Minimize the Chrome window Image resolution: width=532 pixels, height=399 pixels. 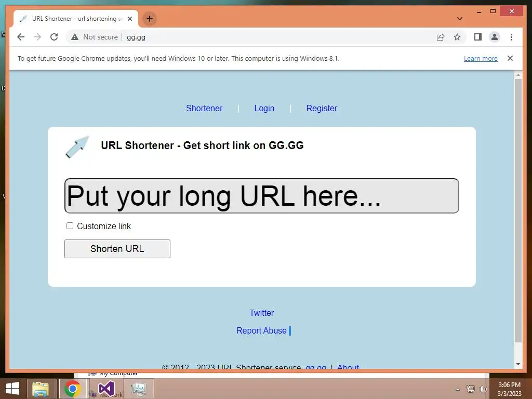click(x=479, y=11)
